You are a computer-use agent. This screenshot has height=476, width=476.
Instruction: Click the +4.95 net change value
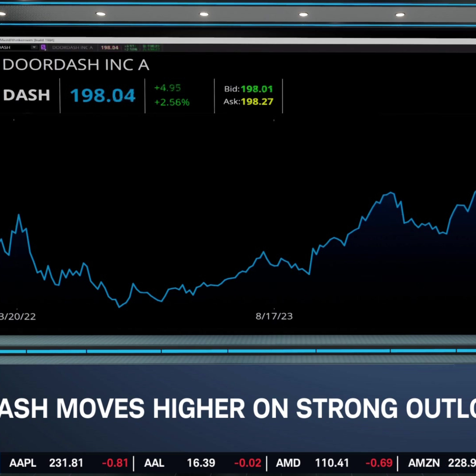(168, 88)
